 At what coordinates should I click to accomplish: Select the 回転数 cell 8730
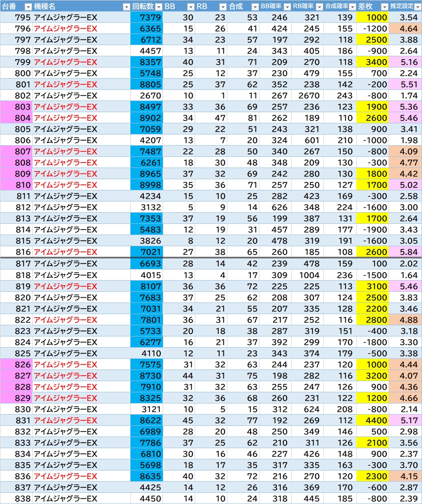tap(146, 376)
